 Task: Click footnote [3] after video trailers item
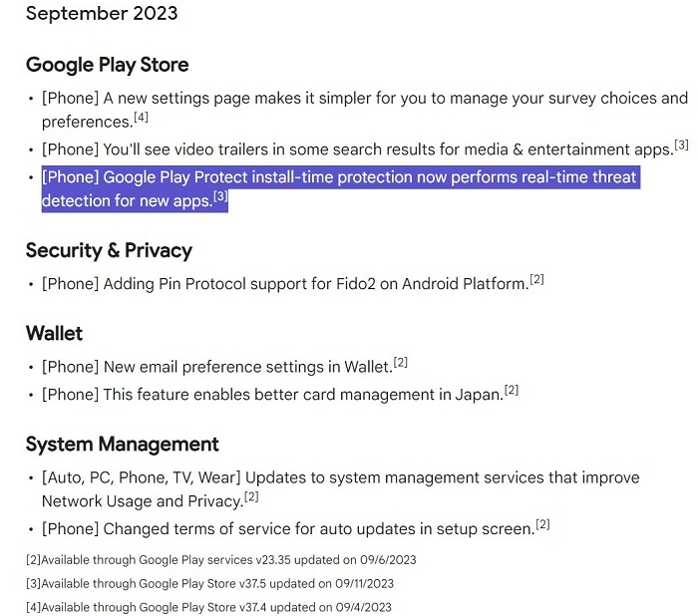pos(681,146)
